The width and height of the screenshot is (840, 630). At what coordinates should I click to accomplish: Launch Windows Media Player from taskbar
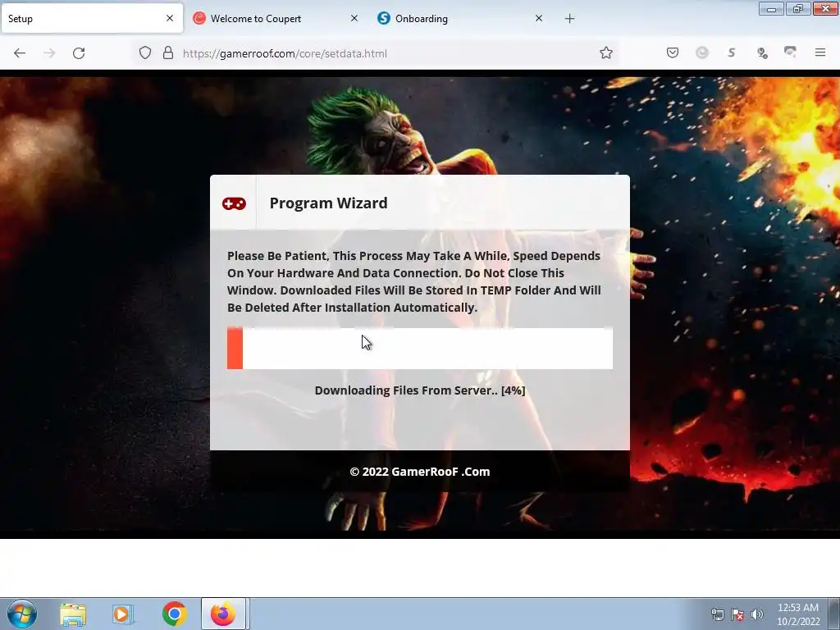123,614
